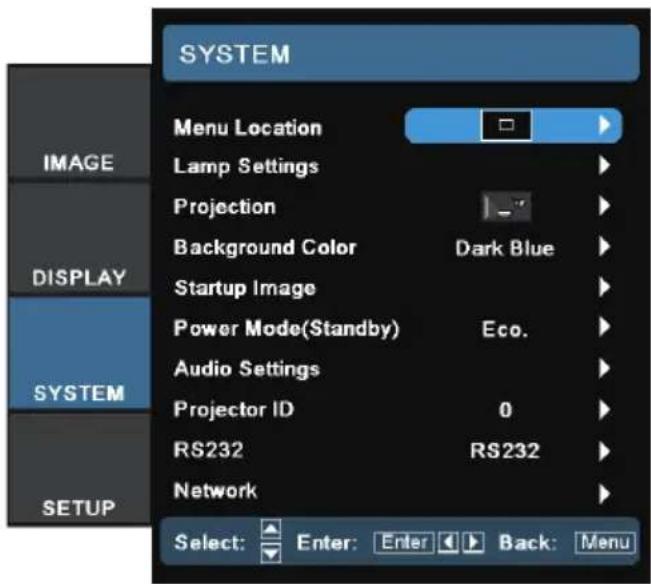The image size is (651, 584).
Task: Choose the Projection menu item
Action: [x=225, y=207]
